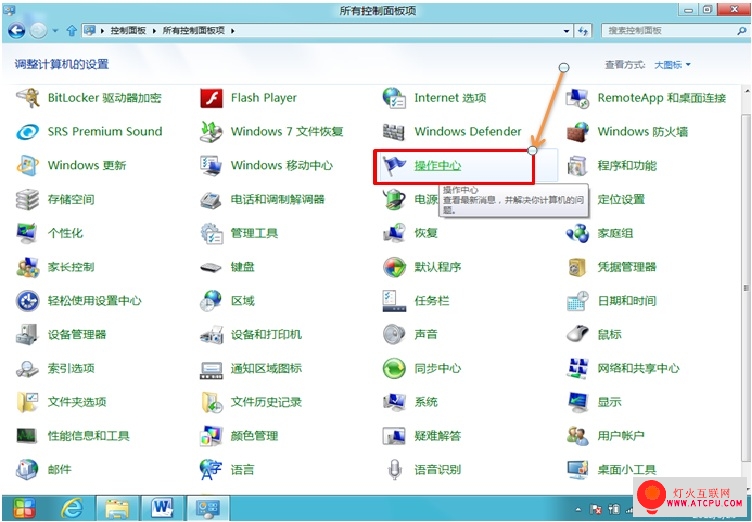The height and width of the screenshot is (522, 752).
Task: Open the 文件历史记录 link
Action: coord(266,402)
